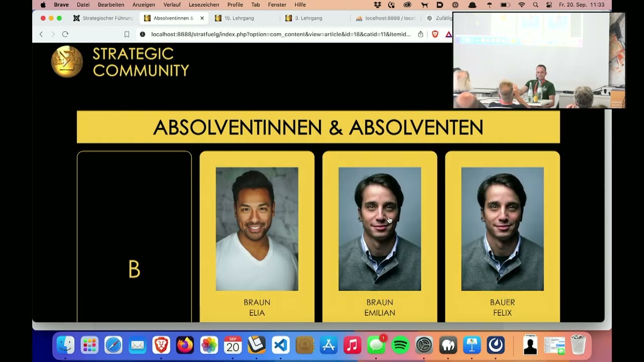
Task: Click the Dropbox menu bar icon
Action: click(378, 5)
